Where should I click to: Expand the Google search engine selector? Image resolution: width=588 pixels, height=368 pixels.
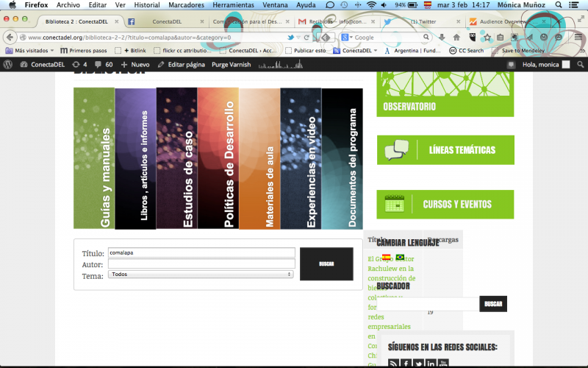click(x=347, y=38)
